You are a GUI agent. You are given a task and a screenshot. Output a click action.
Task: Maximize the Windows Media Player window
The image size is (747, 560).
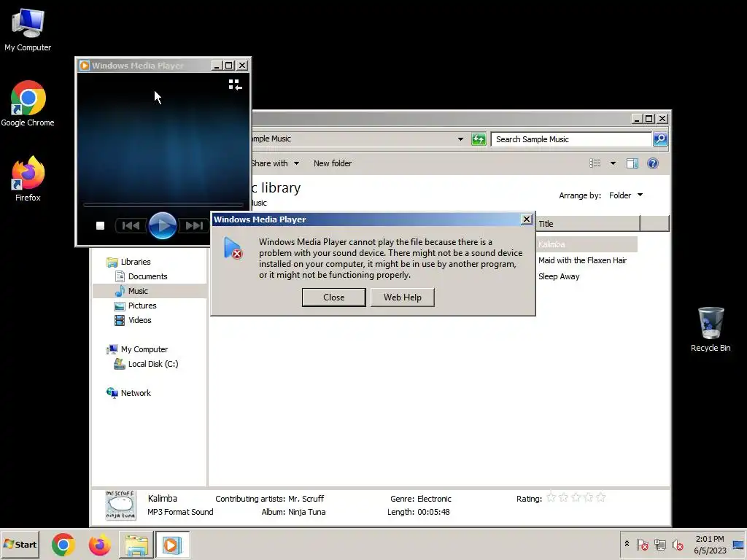229,66
